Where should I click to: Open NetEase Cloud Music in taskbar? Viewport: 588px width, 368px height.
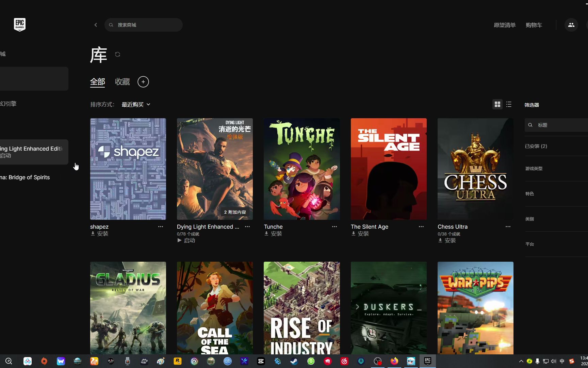coord(344,361)
